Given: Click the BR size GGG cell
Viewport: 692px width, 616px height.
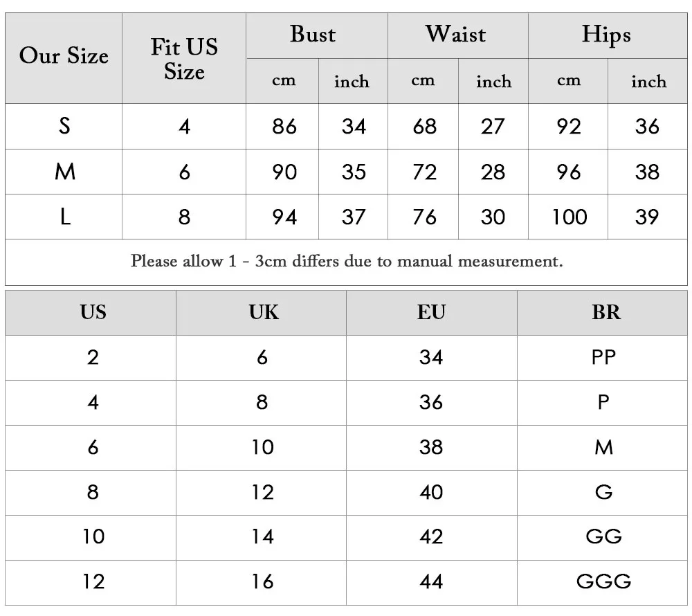Looking at the screenshot, I should click(603, 582).
